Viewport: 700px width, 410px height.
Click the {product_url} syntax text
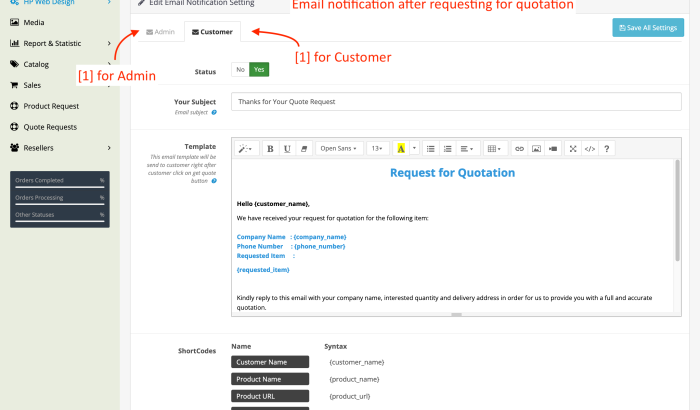click(350, 396)
